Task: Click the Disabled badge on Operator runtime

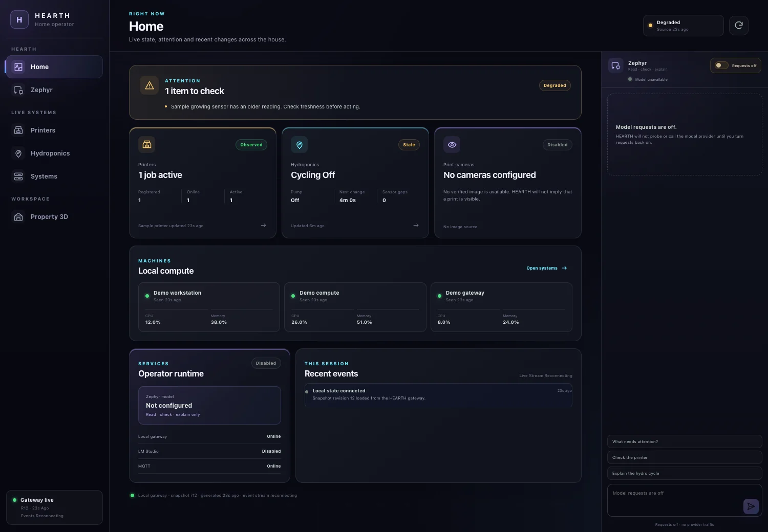Action: pyautogui.click(x=266, y=363)
